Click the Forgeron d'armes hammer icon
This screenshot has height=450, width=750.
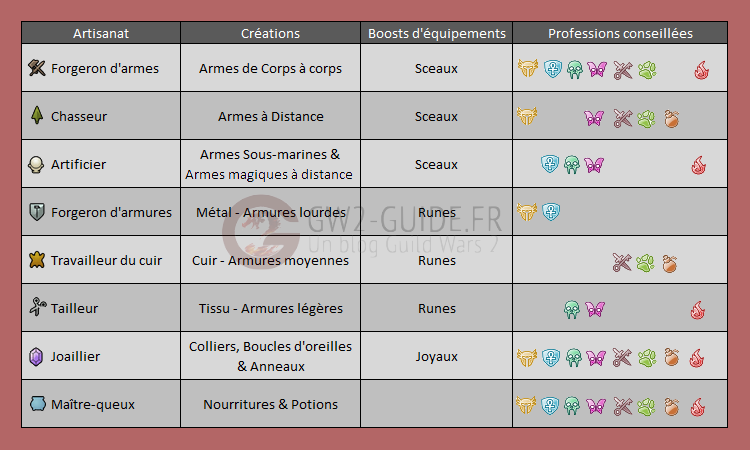coord(36,68)
